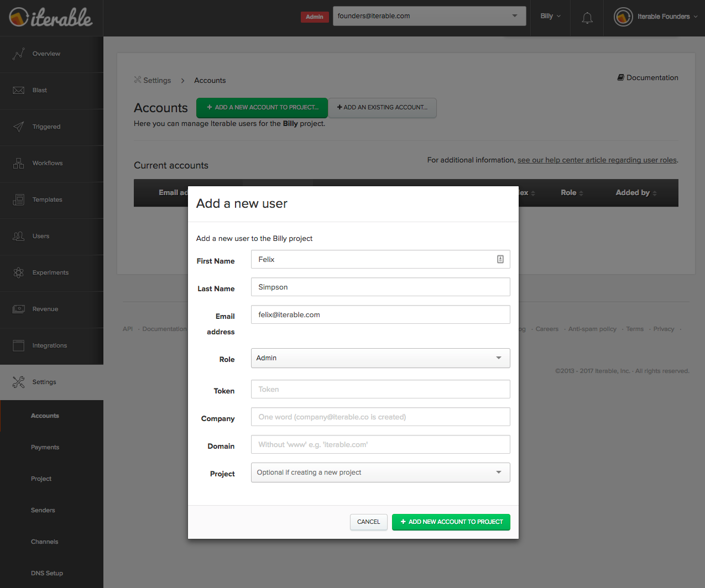Viewport: 705px width, 588px height.
Task: Open the Project dropdown in the dialog
Action: 380,473
